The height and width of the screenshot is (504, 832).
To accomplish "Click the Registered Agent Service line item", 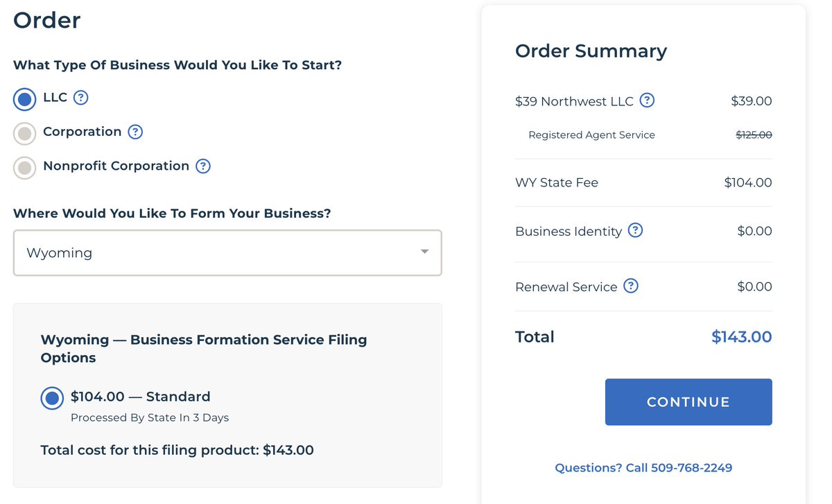I will point(591,135).
